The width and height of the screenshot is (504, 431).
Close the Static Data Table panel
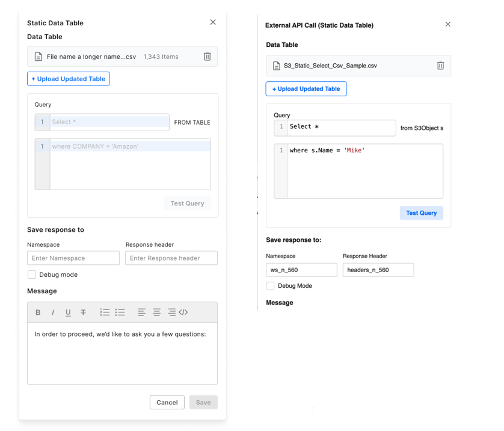coord(213,22)
